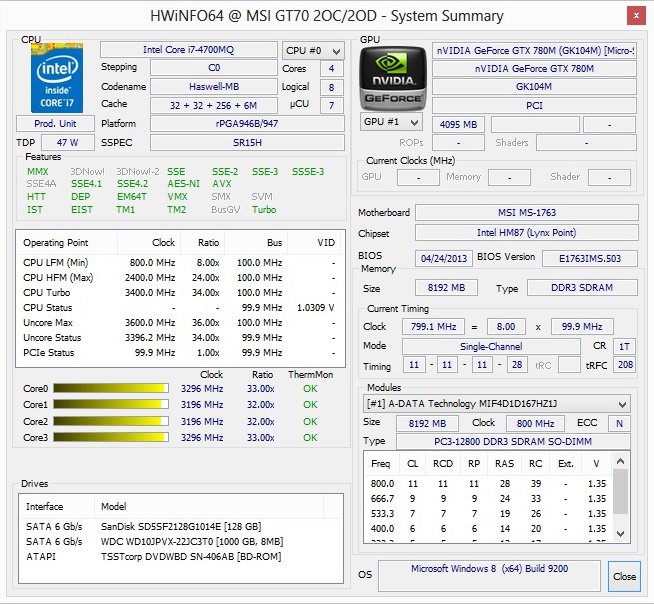Click the 799.1 MHz memory clock field
Viewport: 654px width, 604px height.
click(433, 326)
